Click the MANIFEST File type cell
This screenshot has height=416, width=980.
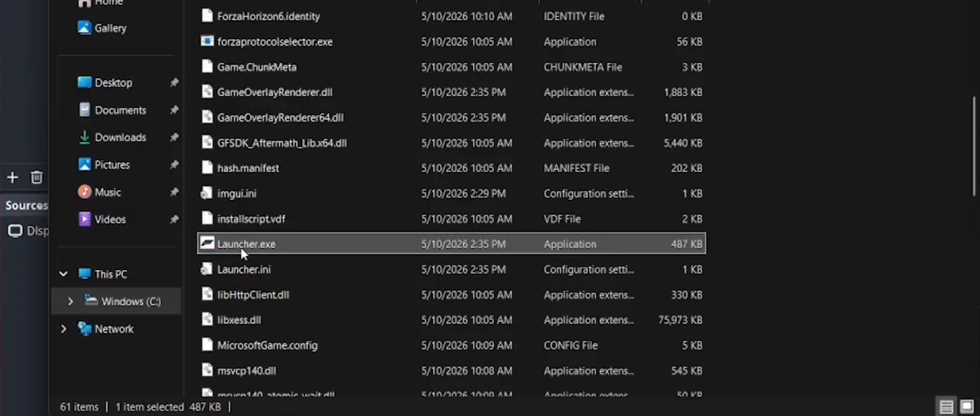tap(577, 168)
